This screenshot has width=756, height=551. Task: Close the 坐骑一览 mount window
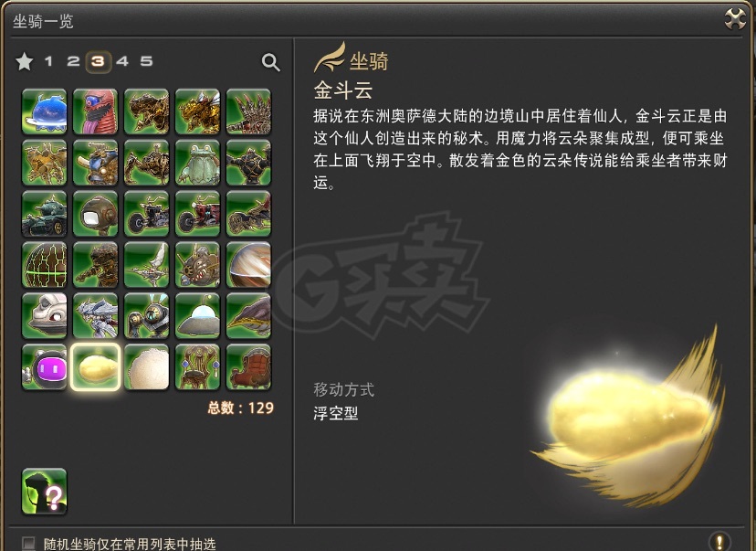coord(735,19)
